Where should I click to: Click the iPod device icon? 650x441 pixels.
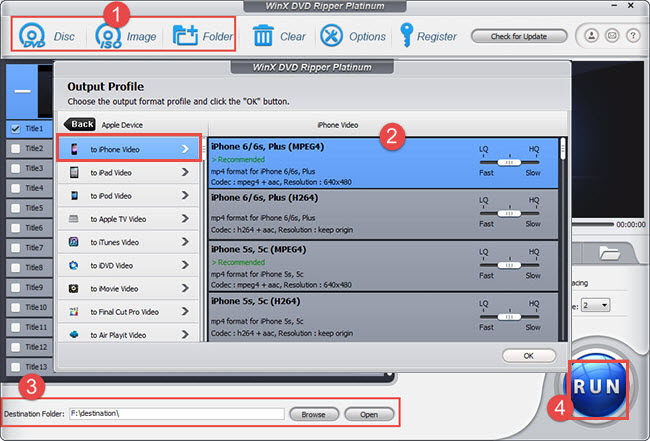[74, 196]
